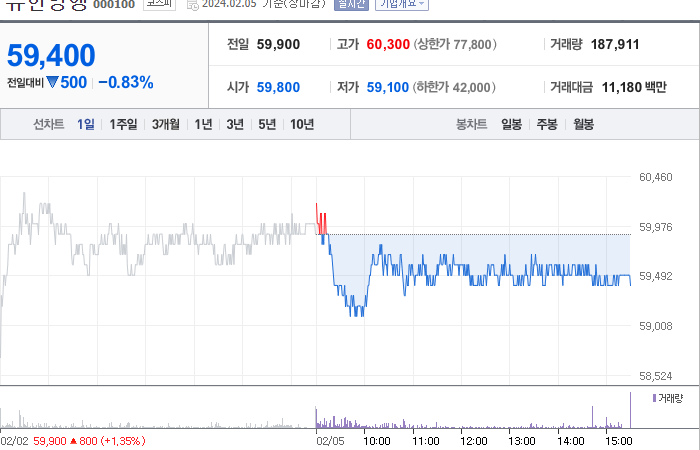
Task: Click the 59,008 y-axis label
Action: (x=655, y=326)
